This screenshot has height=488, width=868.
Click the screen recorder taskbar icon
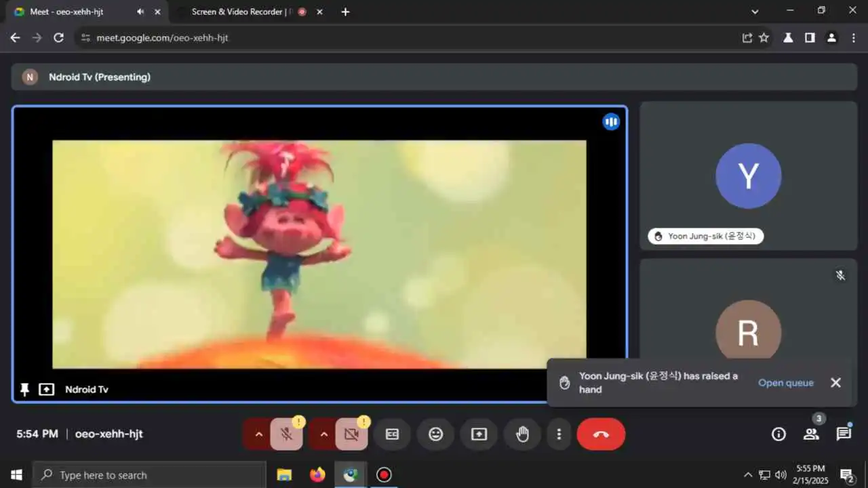[x=384, y=475]
